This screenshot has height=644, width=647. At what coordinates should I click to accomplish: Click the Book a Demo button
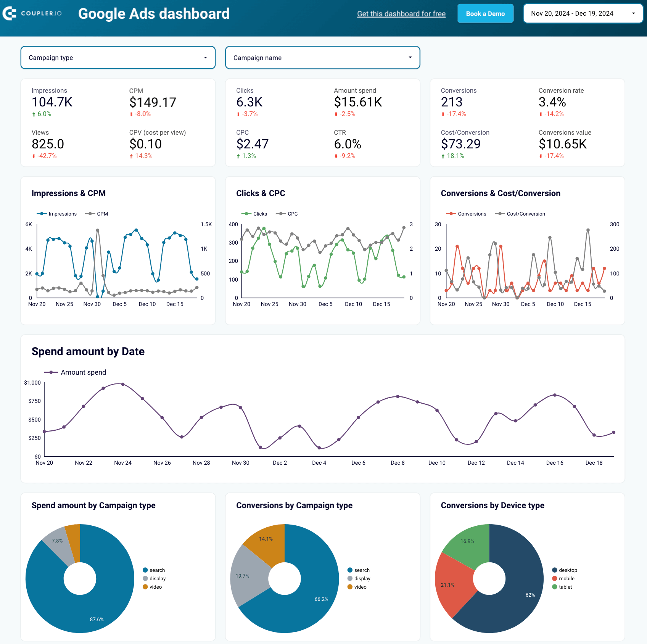(x=485, y=14)
